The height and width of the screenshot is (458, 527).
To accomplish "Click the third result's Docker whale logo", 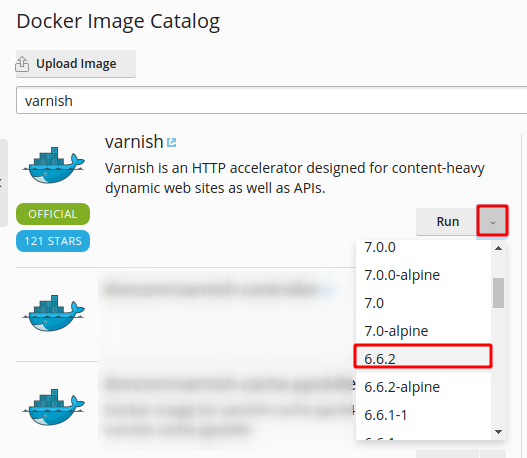I will (53, 407).
